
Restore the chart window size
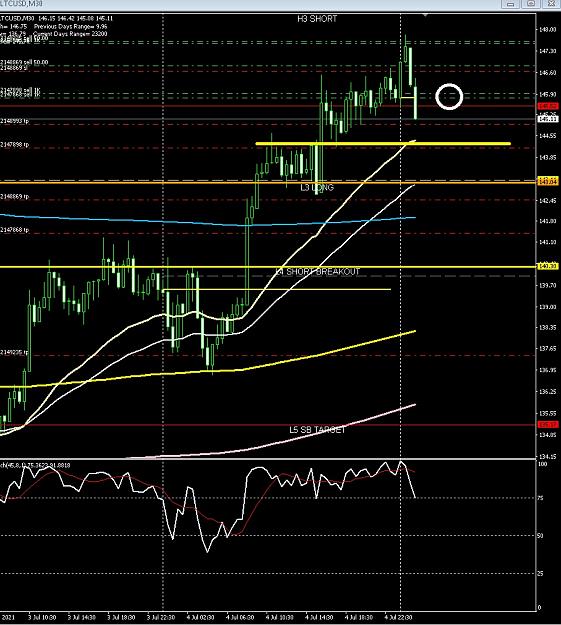click(x=531, y=4)
